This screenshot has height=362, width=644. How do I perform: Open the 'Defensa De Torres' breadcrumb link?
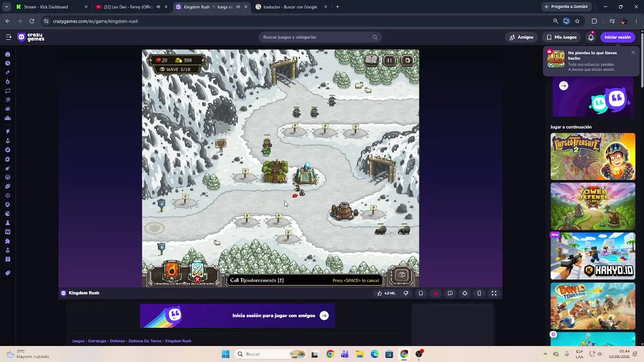[145, 341]
